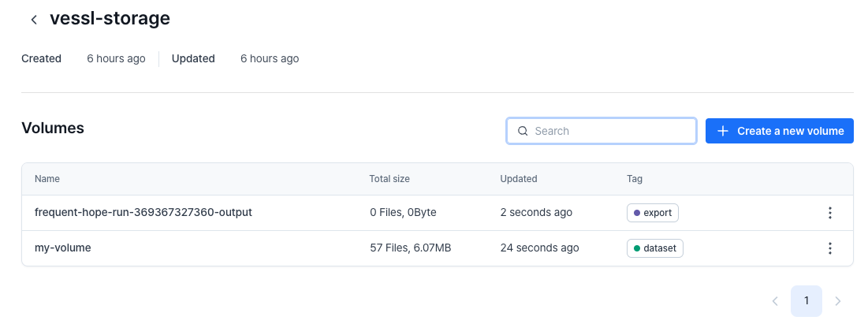Click the green dot on the dataset tag
868x324 pixels.
click(637, 248)
